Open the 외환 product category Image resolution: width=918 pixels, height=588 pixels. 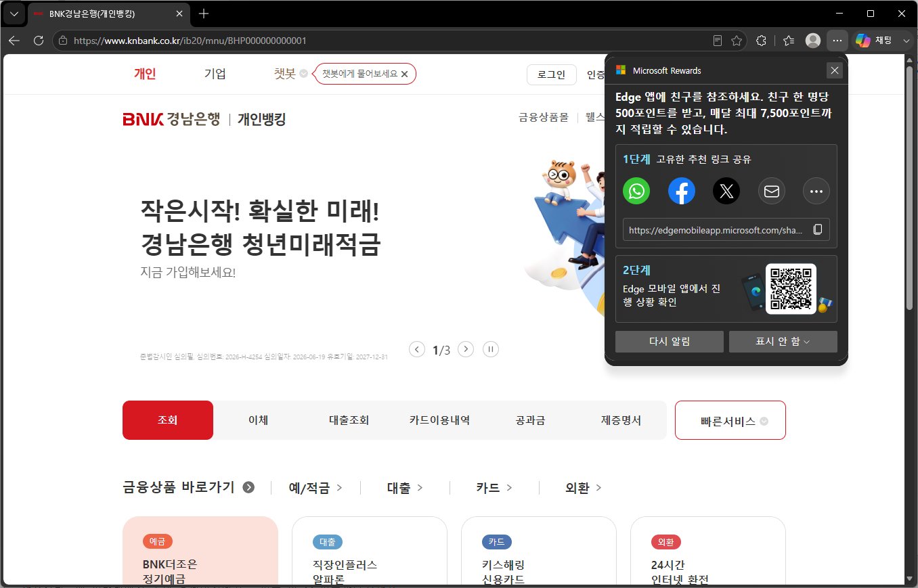click(x=584, y=487)
